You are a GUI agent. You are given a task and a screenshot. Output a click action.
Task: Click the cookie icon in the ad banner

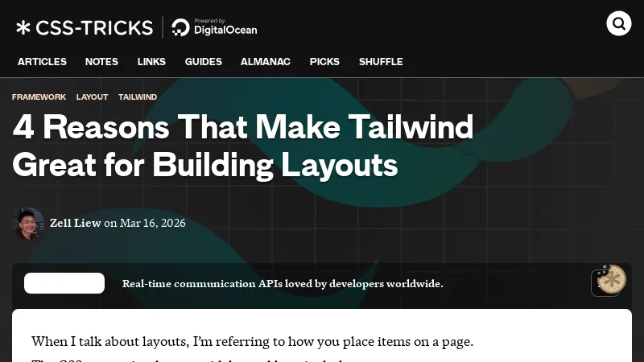pos(610,279)
